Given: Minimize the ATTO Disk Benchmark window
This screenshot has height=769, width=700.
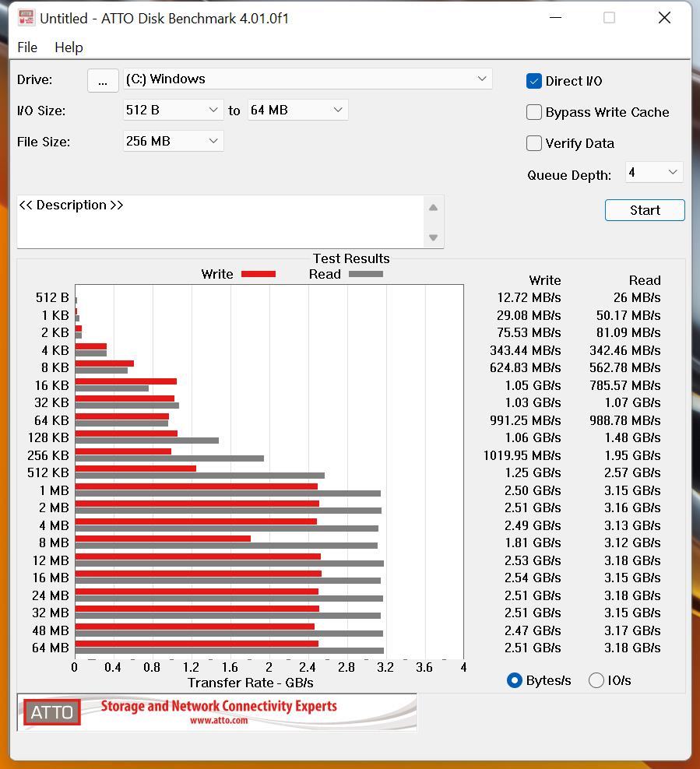Looking at the screenshot, I should tap(555, 18).
